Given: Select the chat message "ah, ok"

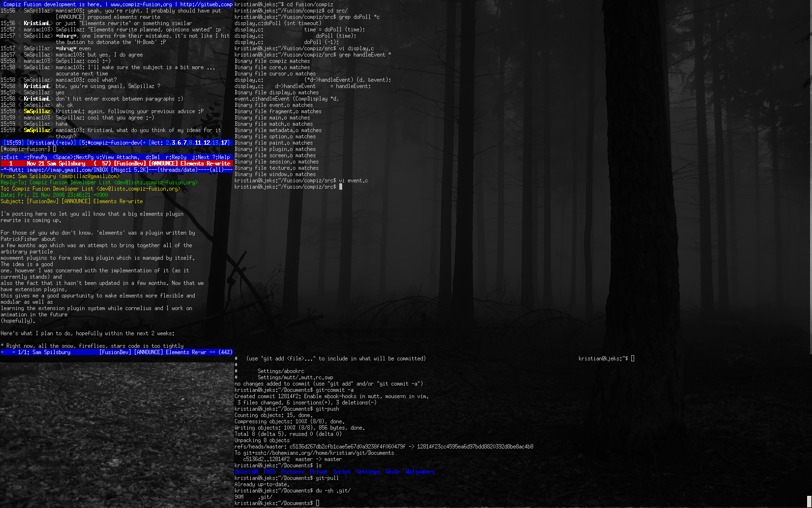Looking at the screenshot, I should pos(64,105).
